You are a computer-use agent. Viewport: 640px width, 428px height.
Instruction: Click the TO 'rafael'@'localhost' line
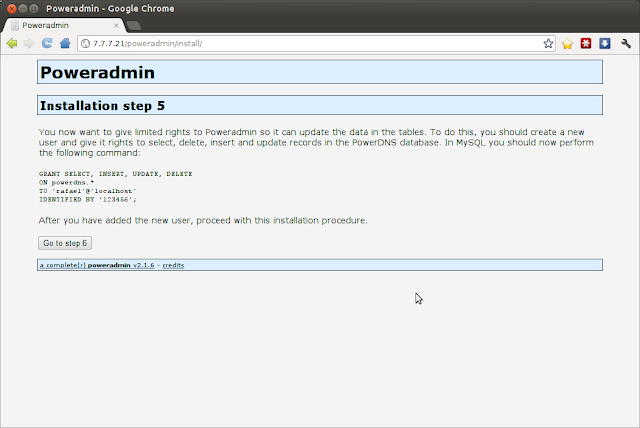pyautogui.click(x=88, y=191)
